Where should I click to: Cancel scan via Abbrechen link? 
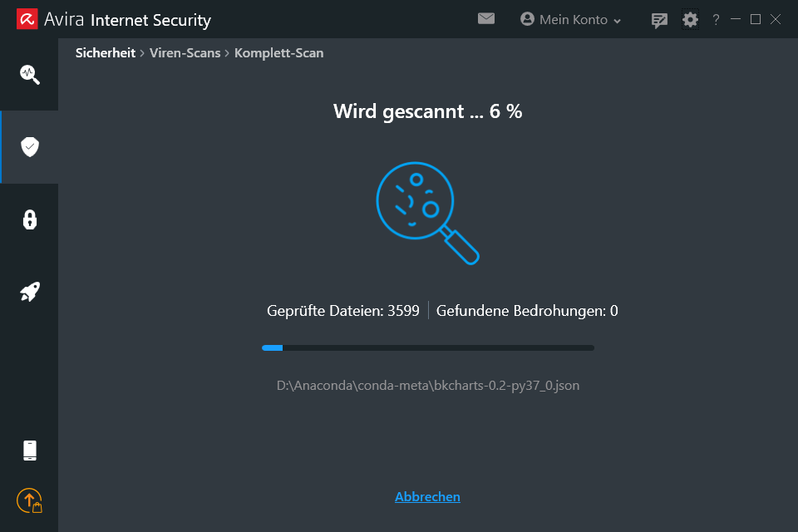click(x=427, y=496)
